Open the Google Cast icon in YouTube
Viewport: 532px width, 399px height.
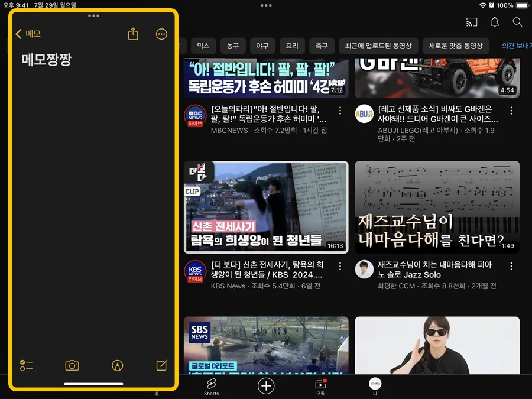click(x=471, y=22)
